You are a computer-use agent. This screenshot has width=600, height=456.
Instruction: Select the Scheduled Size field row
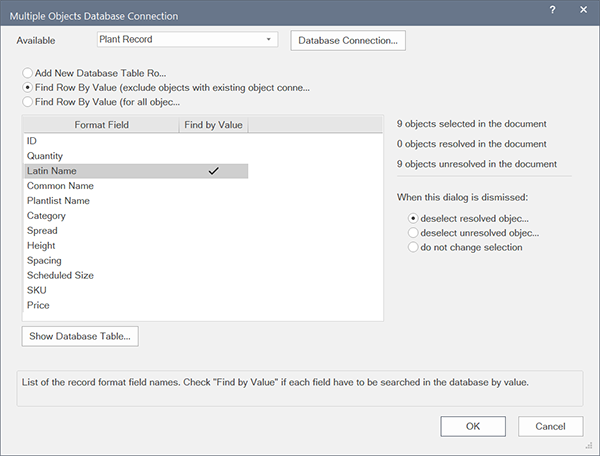[x=60, y=275]
